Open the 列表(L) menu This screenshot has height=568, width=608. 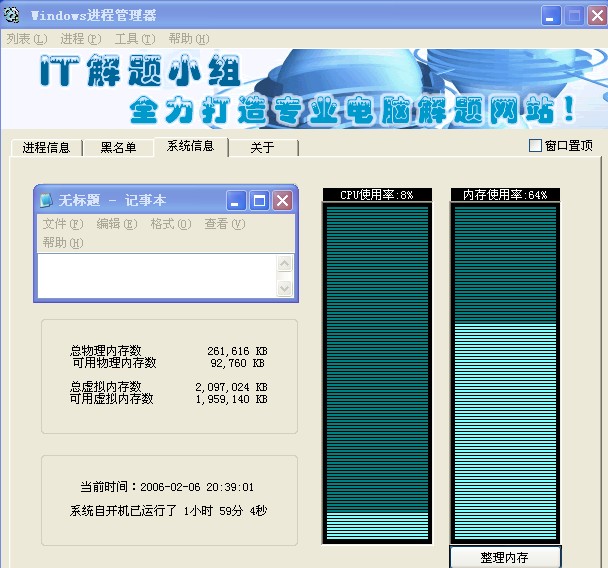[27, 39]
